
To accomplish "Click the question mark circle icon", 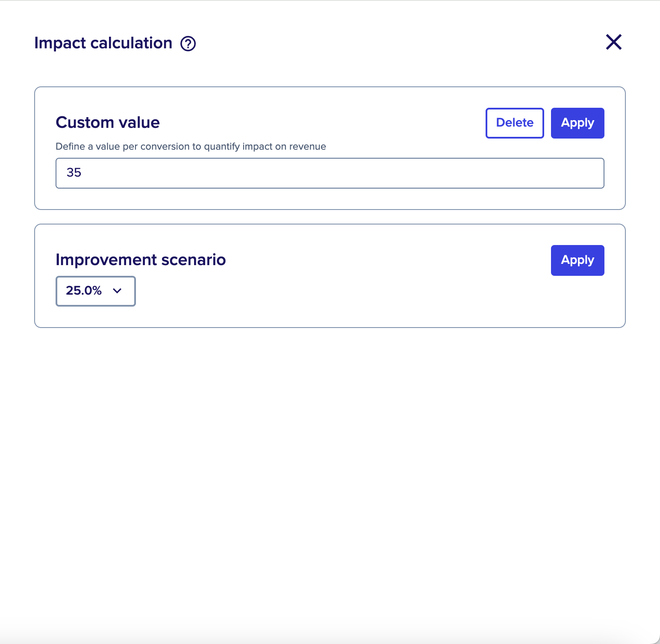I will pyautogui.click(x=188, y=44).
